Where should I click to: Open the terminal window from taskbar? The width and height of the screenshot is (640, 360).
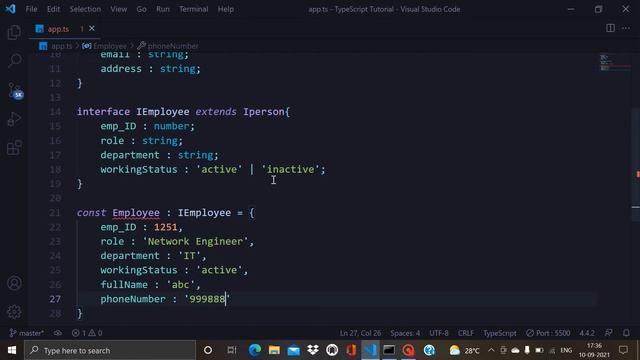click(389, 350)
